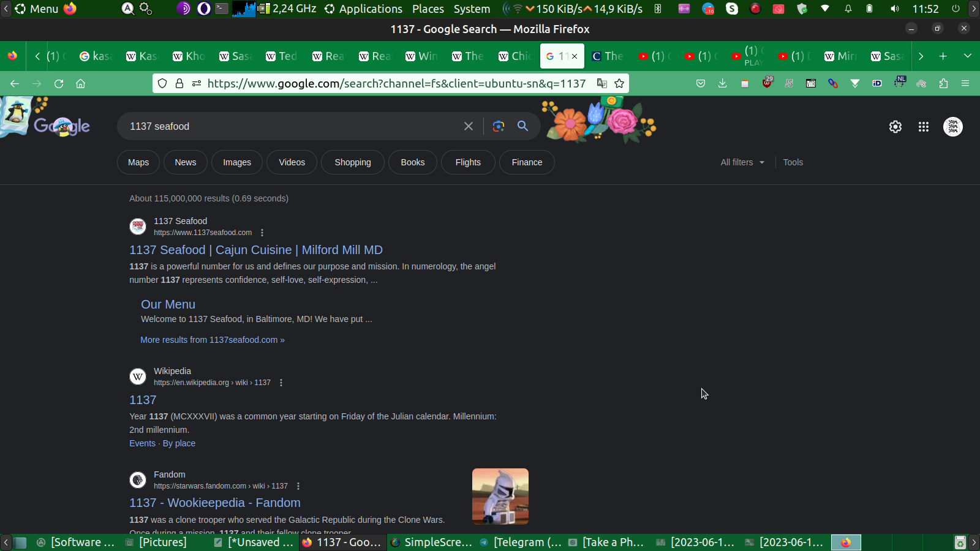List all open tabs
Viewport: 980px width, 551px height.
pyautogui.click(x=968, y=56)
